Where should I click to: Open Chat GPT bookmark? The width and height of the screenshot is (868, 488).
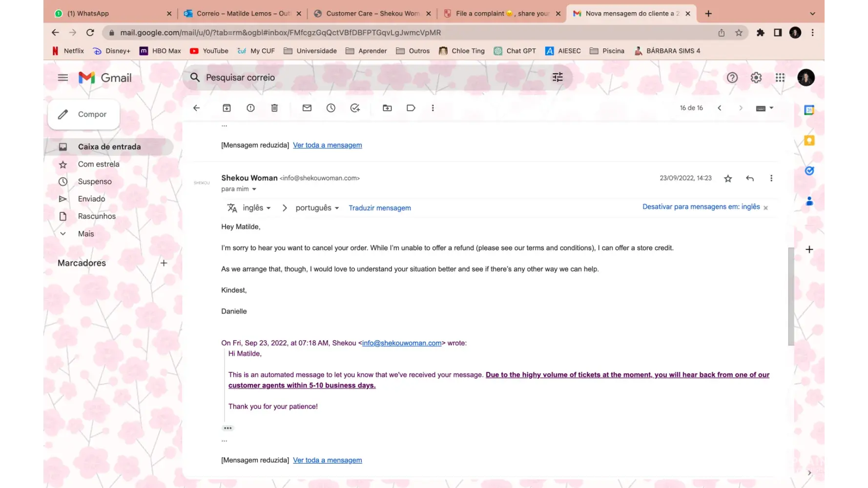515,51
